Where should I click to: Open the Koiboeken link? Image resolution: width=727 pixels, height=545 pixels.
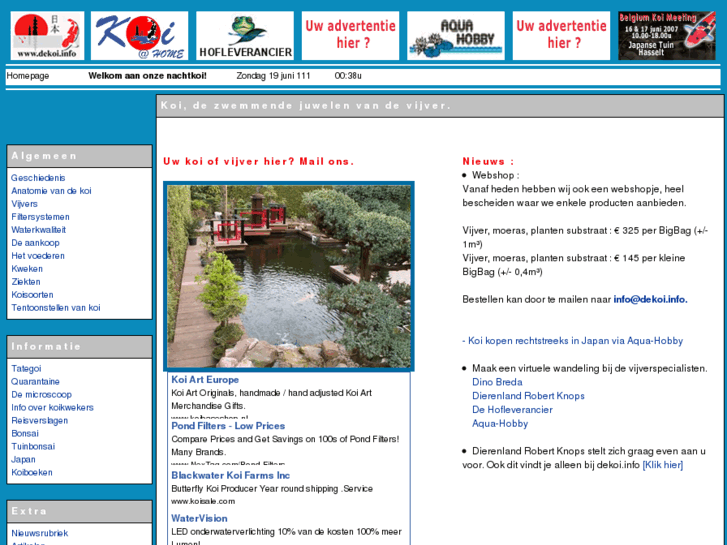tap(32, 472)
